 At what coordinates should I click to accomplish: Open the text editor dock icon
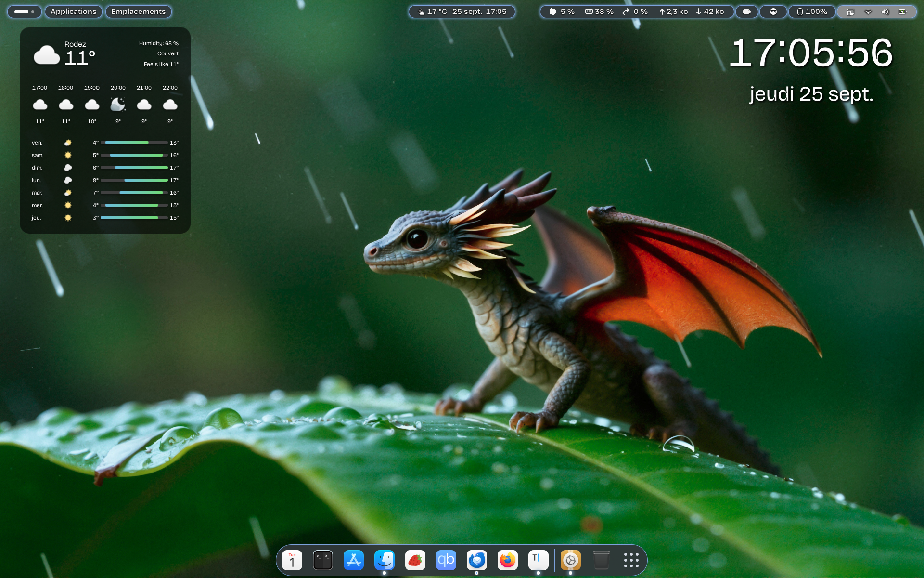click(538, 560)
